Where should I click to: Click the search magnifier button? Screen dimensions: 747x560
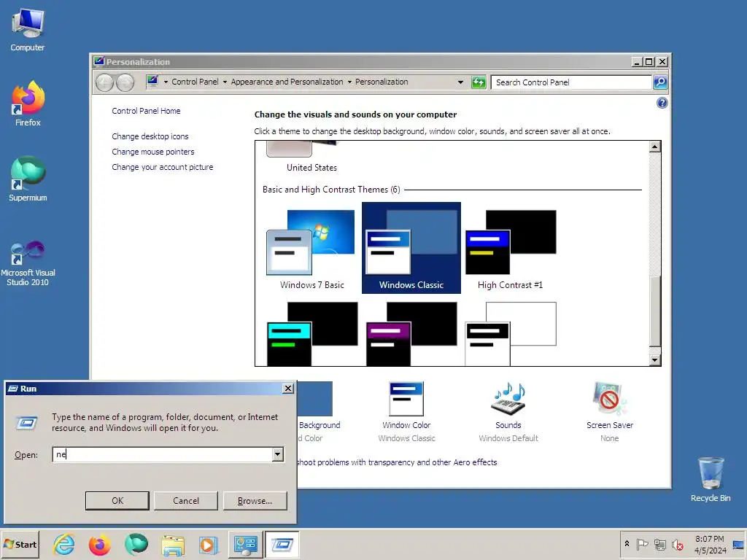(659, 82)
